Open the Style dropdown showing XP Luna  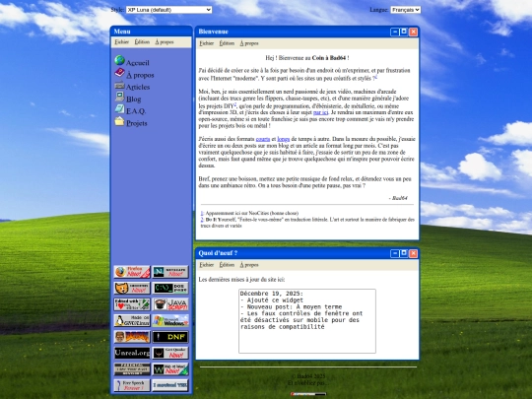[x=169, y=10]
